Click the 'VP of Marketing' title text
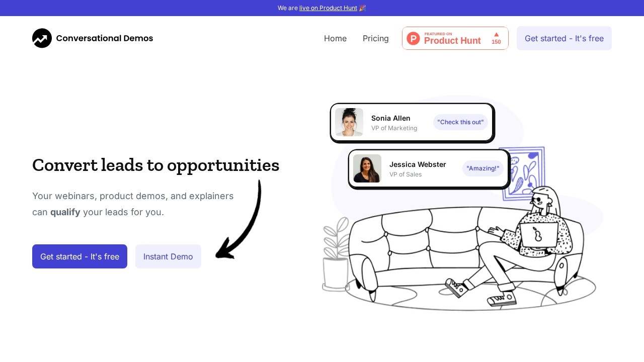Viewport: 644px width, 362px height. [x=394, y=128]
